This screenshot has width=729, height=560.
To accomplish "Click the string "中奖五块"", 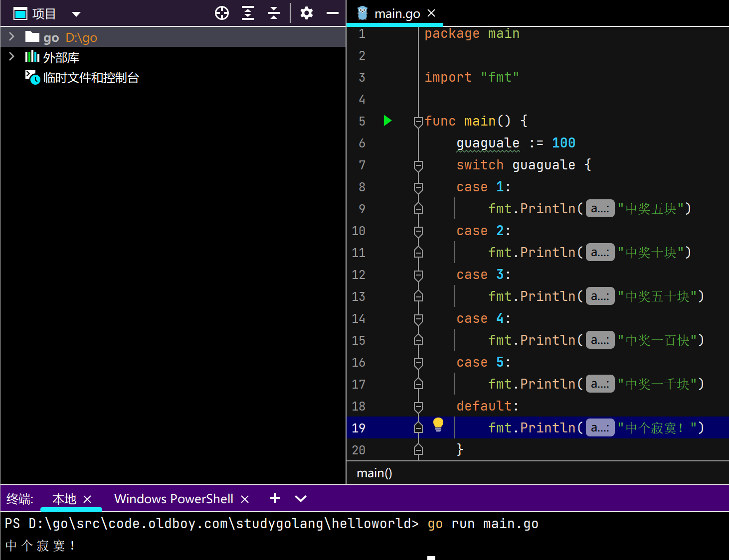I will [x=651, y=209].
